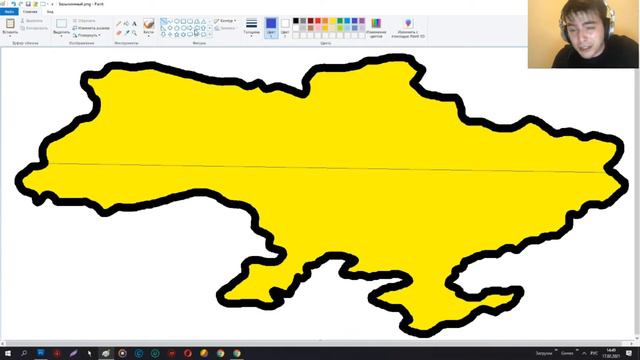The image size is (640, 360).
Task: Select the Text tool marked A
Action: (134, 24)
